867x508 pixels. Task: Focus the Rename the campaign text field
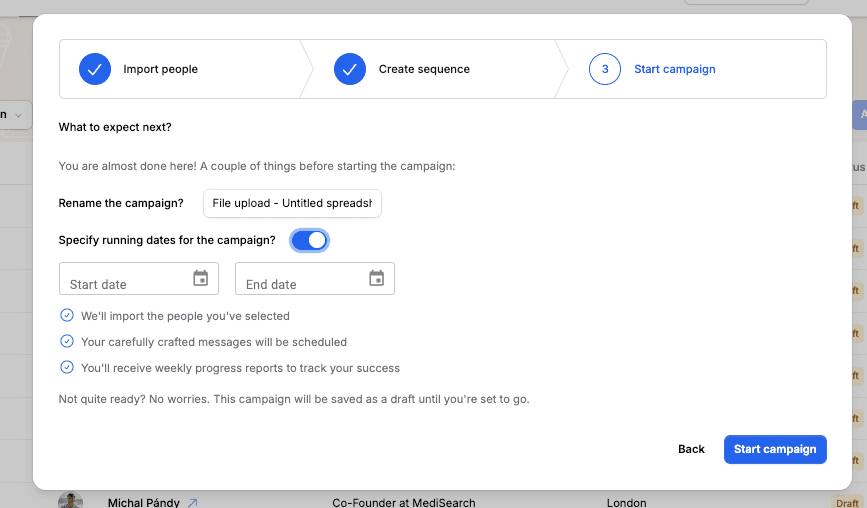pos(292,203)
